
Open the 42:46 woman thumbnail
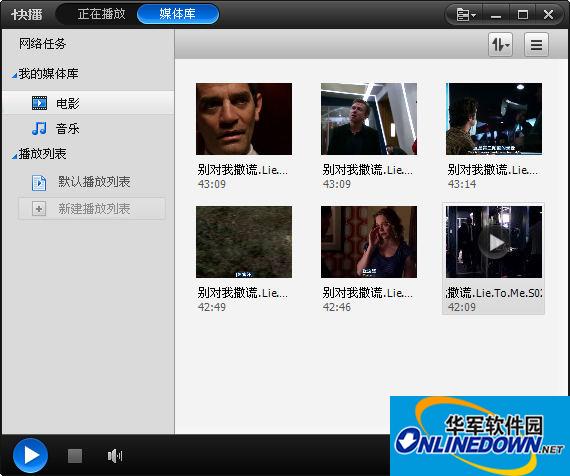click(x=369, y=242)
